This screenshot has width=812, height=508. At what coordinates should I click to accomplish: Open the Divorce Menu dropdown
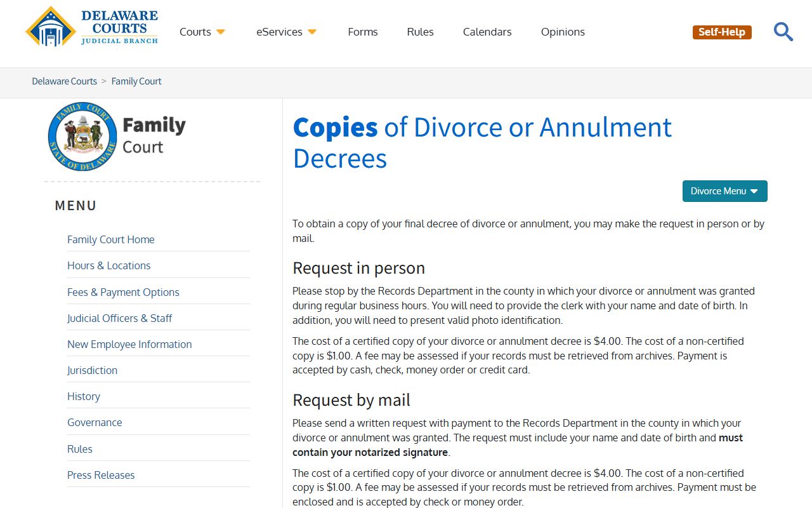coord(725,191)
